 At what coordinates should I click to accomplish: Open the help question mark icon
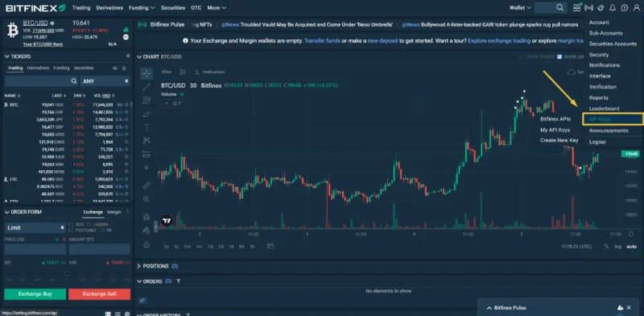(x=625, y=7)
